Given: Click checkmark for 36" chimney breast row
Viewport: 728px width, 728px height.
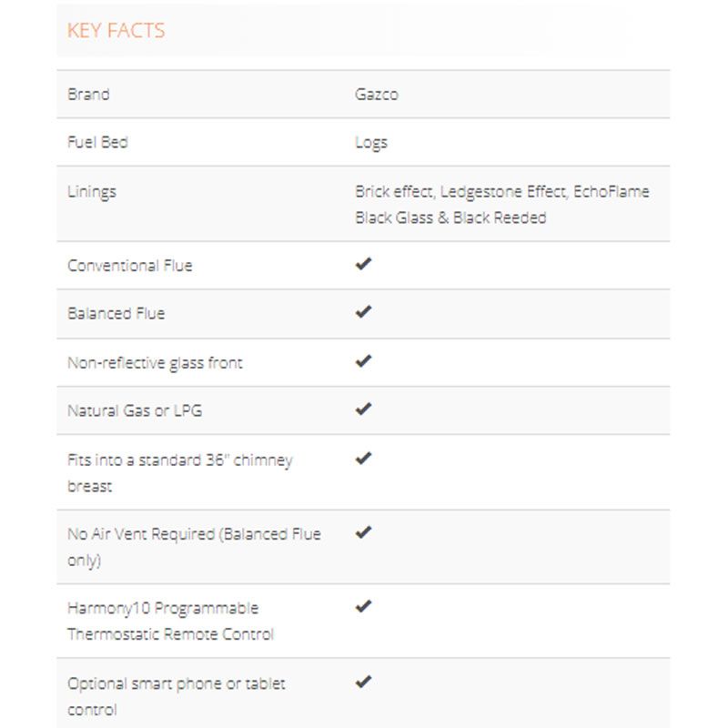Looking at the screenshot, I should coord(364,459).
